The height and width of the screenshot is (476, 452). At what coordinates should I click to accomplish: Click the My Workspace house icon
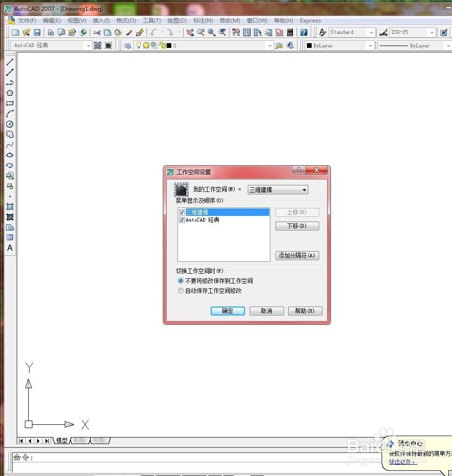(x=108, y=46)
